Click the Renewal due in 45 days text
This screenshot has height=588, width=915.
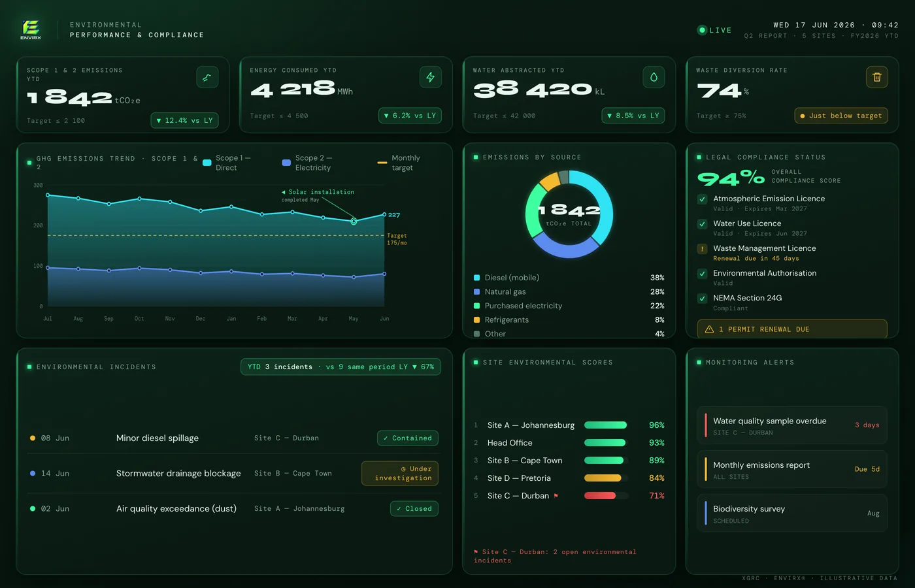(x=756, y=259)
